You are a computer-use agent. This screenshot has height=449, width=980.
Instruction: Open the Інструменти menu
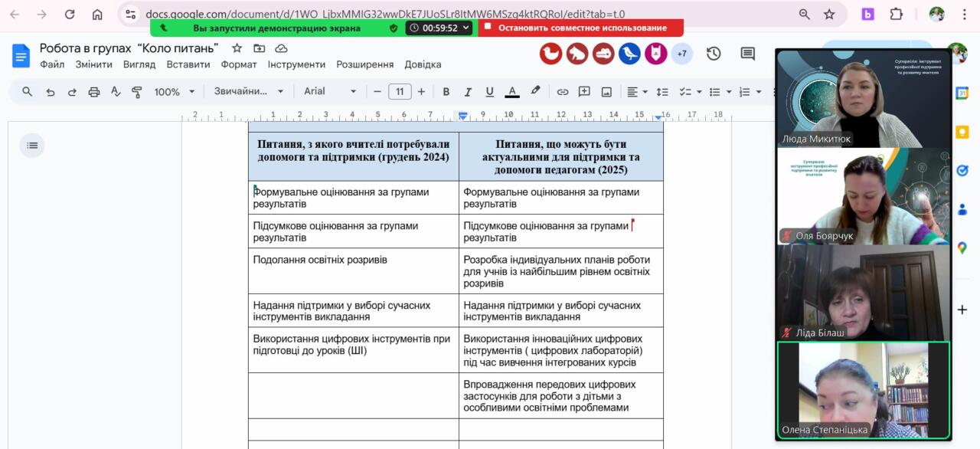click(x=296, y=64)
